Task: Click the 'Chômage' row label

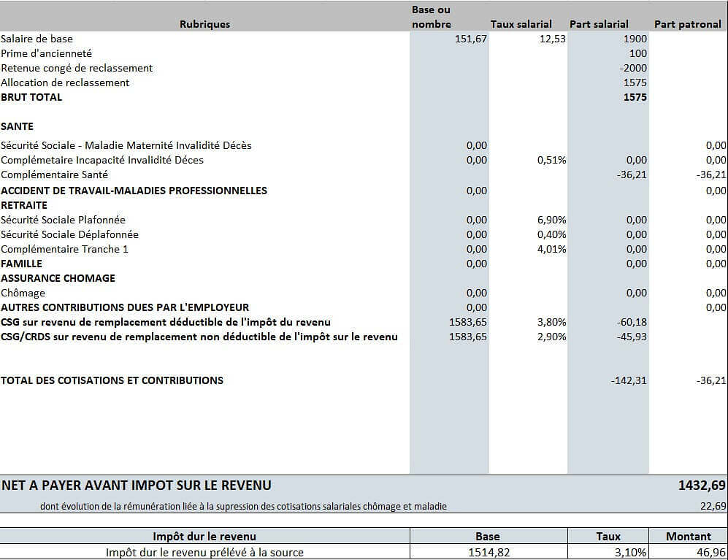Action: pos(23,293)
